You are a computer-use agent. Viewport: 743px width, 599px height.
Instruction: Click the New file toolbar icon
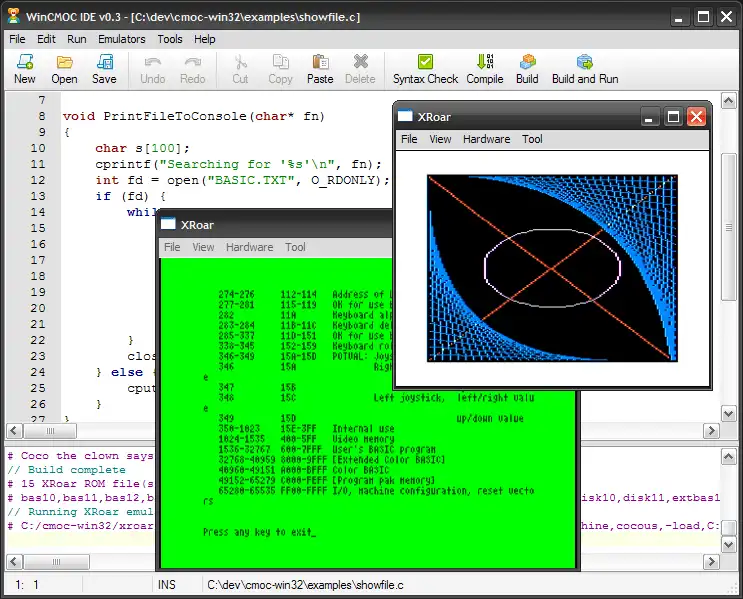click(24, 68)
